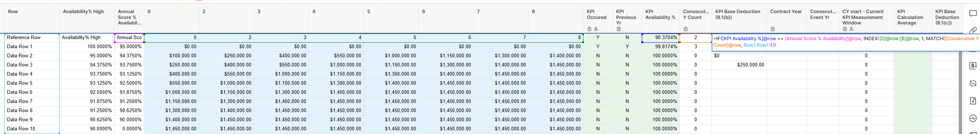The width and height of the screenshot is (980, 134).
Task: Select 94.3750% in Annual Score column
Action: (x=129, y=56)
